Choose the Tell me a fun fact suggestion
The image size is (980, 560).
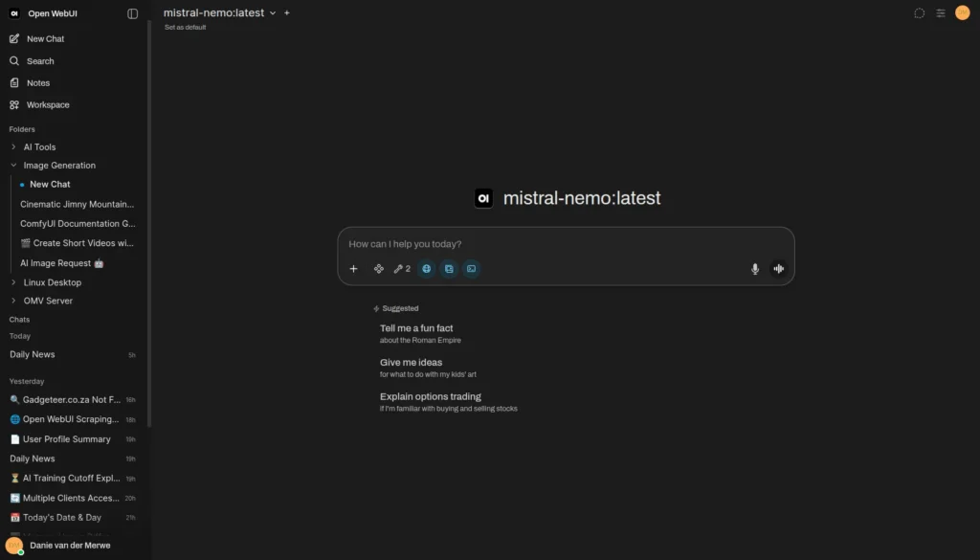point(420,334)
